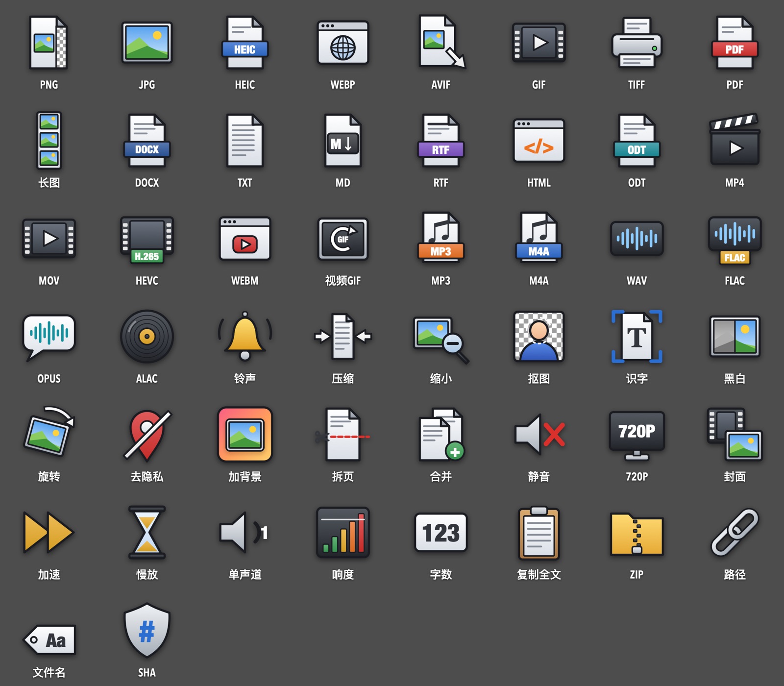Screen dimensions: 784x686
Task: Select the ZIP archive folder icon
Action: click(x=637, y=534)
